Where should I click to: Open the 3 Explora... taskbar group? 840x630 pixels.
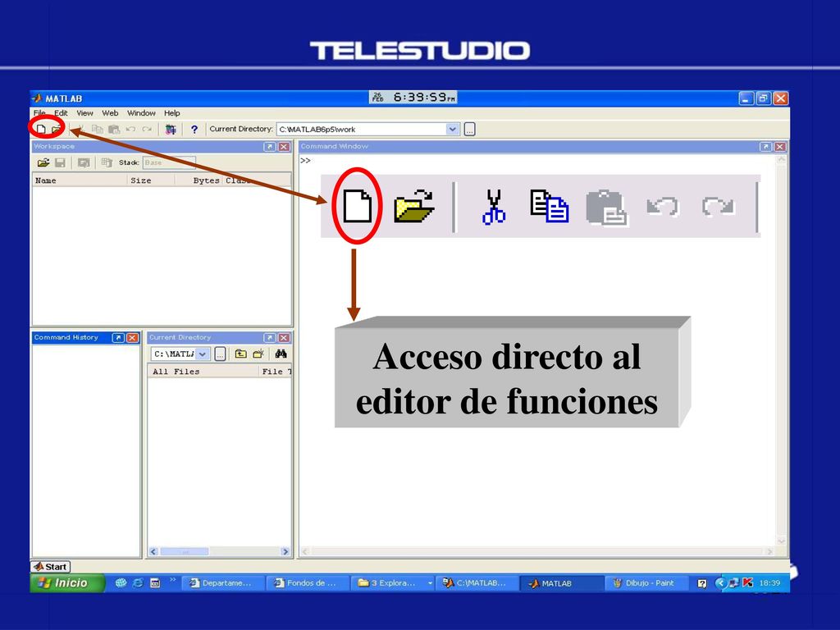[x=393, y=583]
